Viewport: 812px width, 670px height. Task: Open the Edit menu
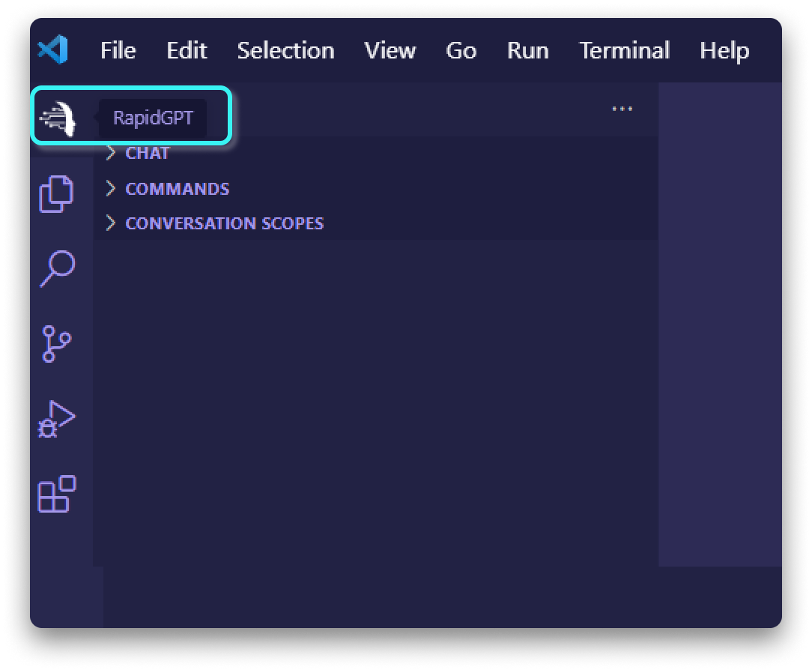(187, 50)
